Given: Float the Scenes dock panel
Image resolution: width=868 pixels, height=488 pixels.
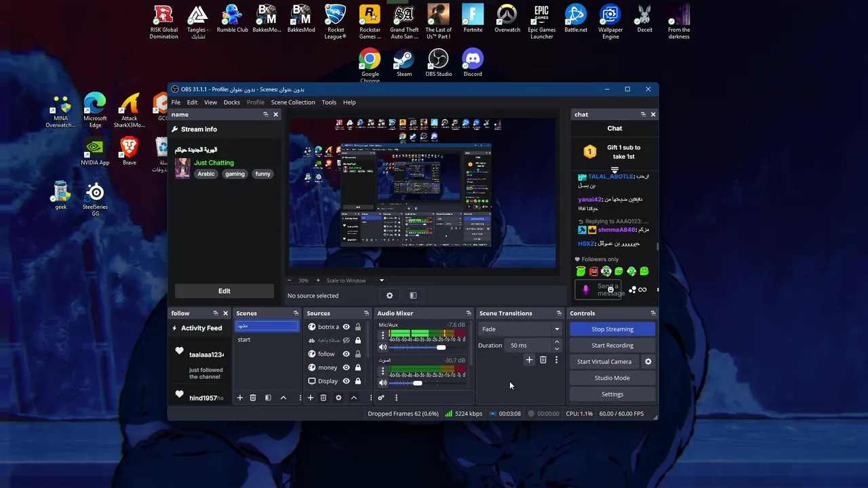Looking at the screenshot, I should point(296,313).
